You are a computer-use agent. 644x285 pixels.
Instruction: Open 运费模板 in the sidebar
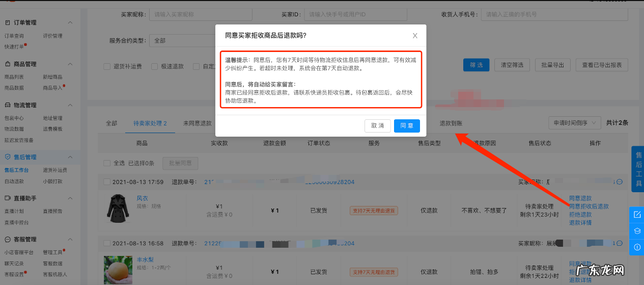pos(52,129)
